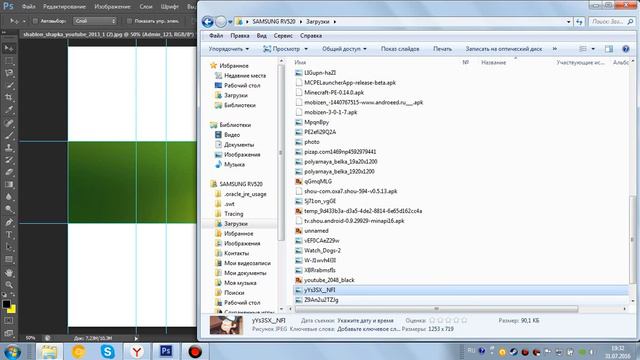This screenshot has width=640, height=360.
Task: Select the Blur tool
Action: tap(9, 197)
